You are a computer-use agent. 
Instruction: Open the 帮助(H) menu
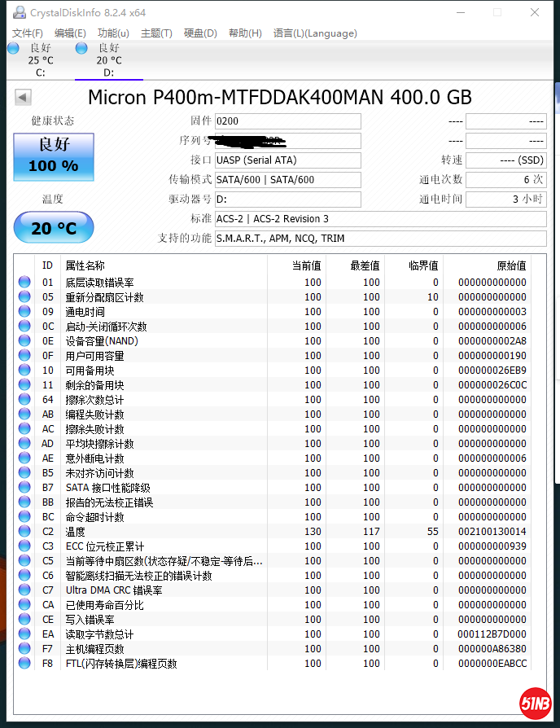245,33
